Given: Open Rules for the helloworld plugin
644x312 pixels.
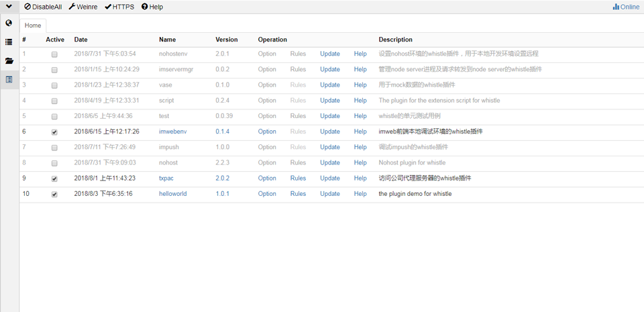Looking at the screenshot, I should click(x=298, y=194).
